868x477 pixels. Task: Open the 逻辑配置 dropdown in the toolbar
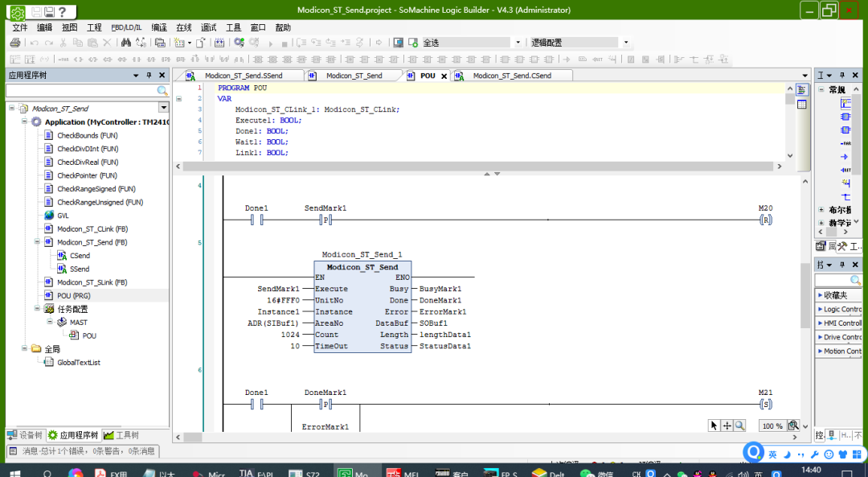tap(626, 43)
